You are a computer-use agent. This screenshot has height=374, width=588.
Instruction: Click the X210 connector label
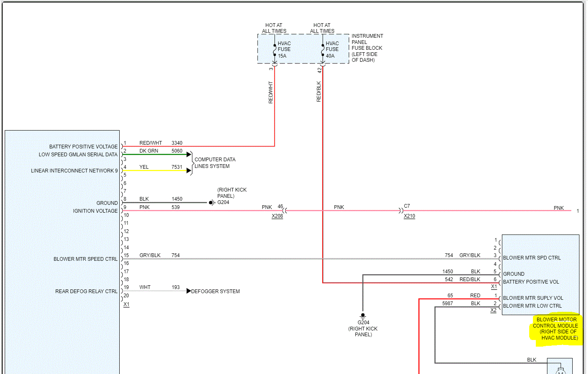coord(410,216)
